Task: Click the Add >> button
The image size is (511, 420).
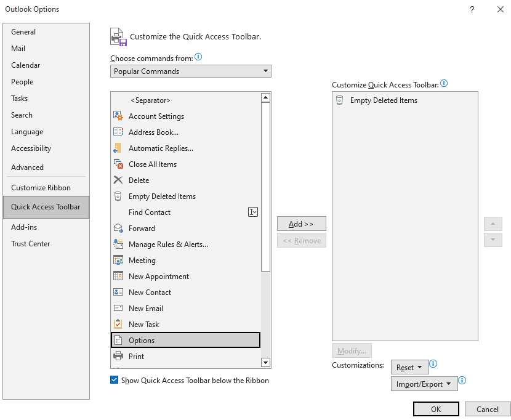Action: pos(302,224)
